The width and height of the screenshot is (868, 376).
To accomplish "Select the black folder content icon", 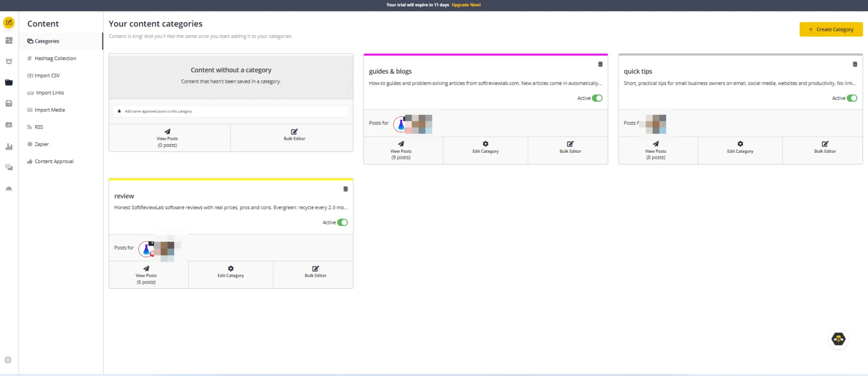I will click(9, 82).
